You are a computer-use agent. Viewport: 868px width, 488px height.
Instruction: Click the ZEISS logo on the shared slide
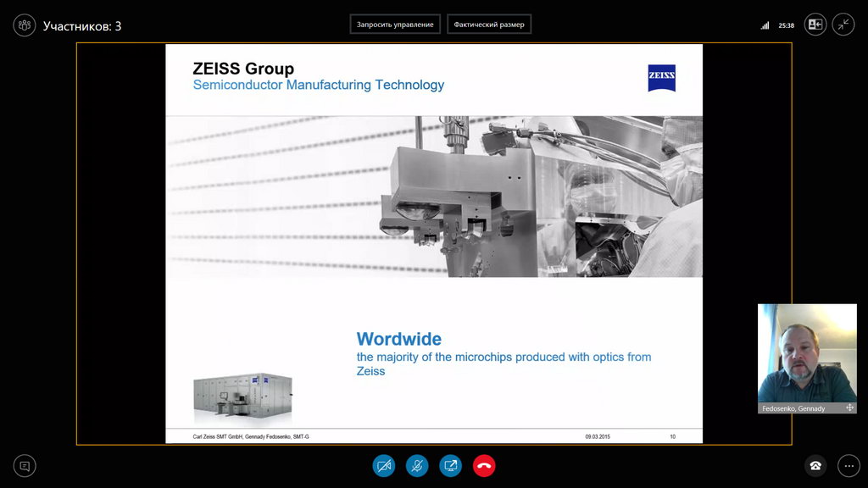click(661, 78)
